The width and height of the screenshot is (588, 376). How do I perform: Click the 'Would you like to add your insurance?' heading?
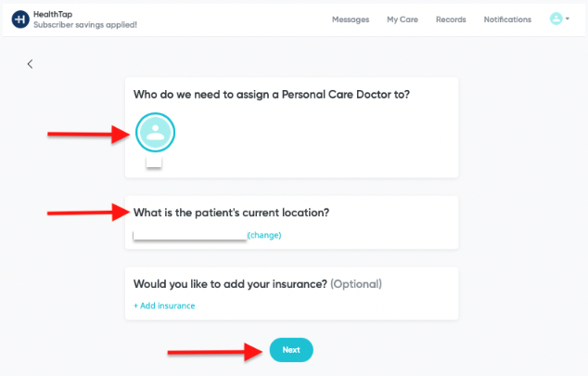point(230,284)
